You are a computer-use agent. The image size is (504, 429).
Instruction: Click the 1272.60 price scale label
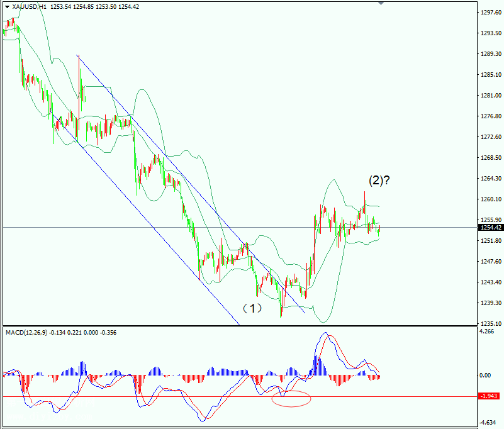click(x=491, y=137)
